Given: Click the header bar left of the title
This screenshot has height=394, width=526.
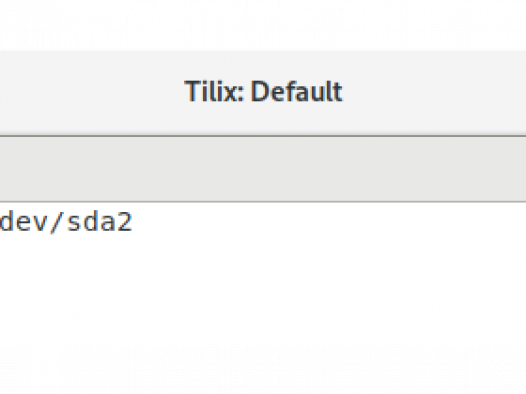Looking at the screenshot, I should pos(91,92).
